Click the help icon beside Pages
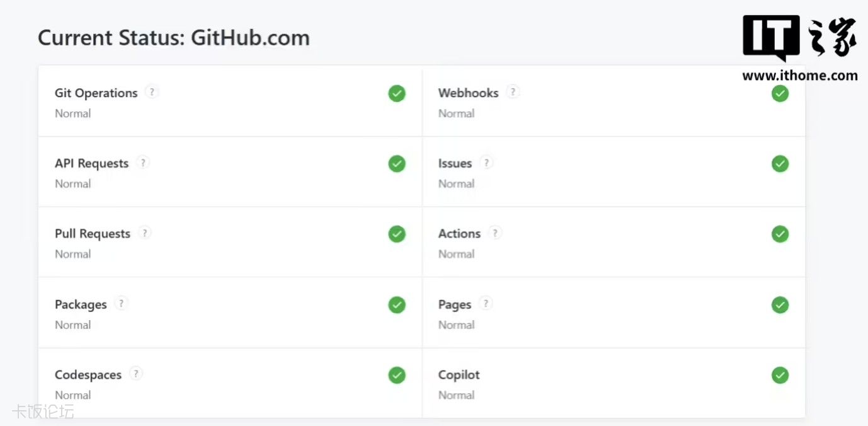Screen dimensions: 868x426 click(x=486, y=303)
